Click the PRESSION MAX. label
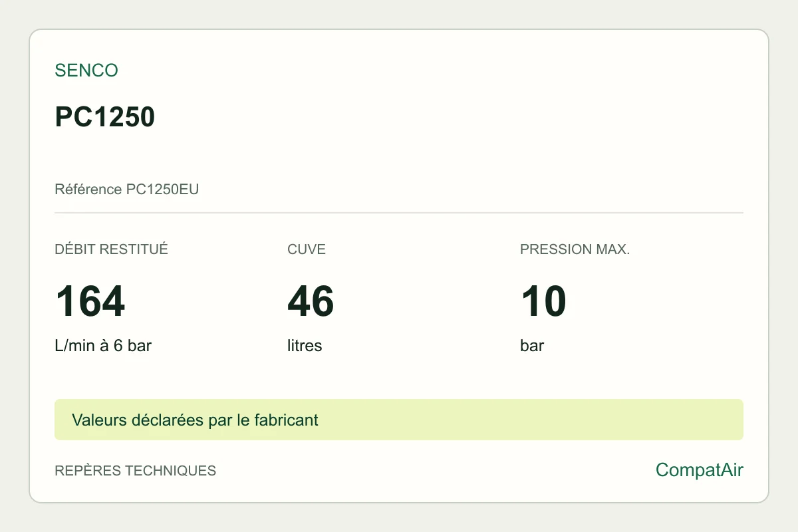This screenshot has width=798, height=532. [x=575, y=249]
